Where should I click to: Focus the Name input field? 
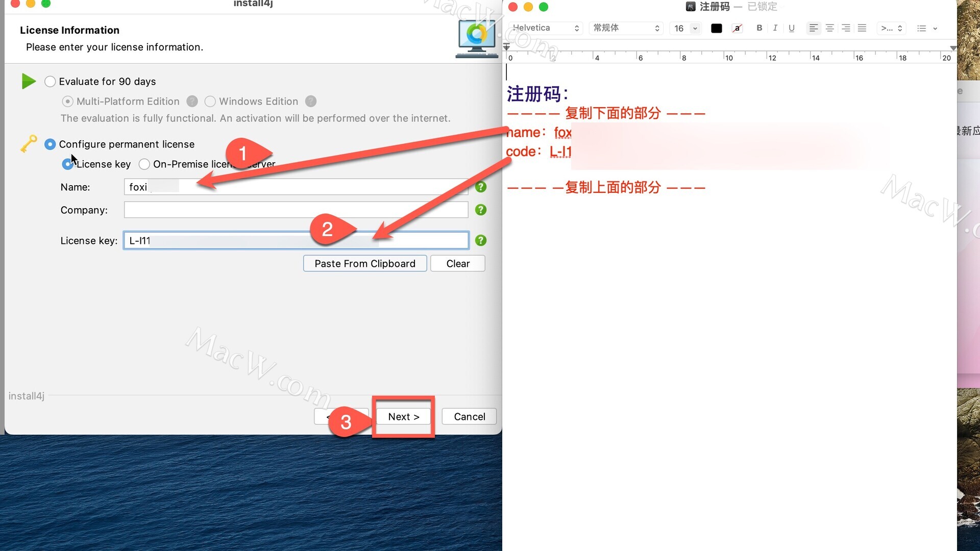pyautogui.click(x=296, y=187)
